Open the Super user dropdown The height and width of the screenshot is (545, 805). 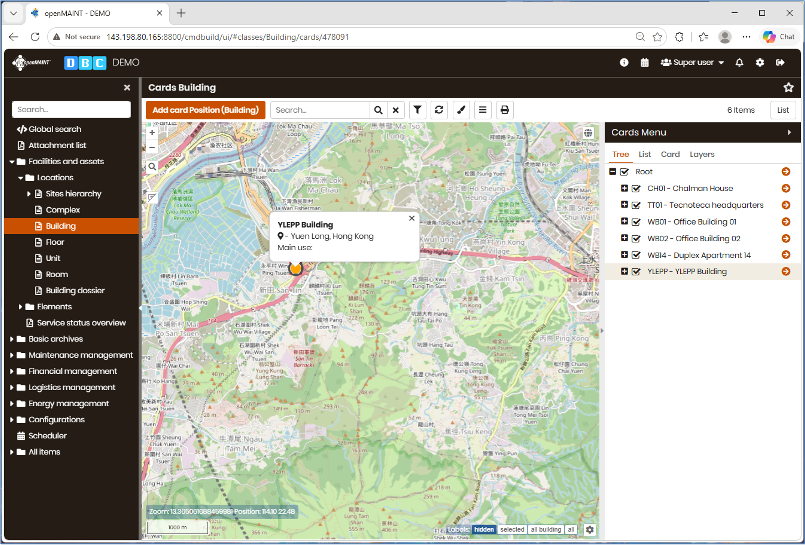693,63
